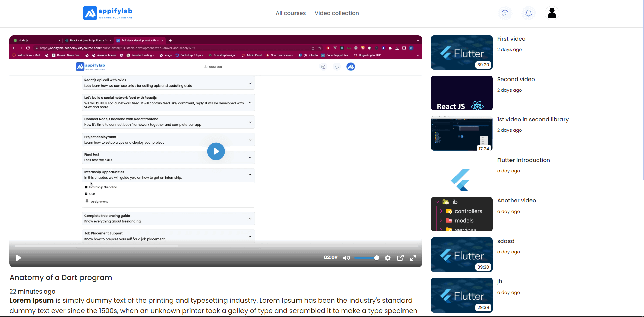Screen dimensions: 644x317
Task: Open video player settings gear
Action: coord(388,258)
